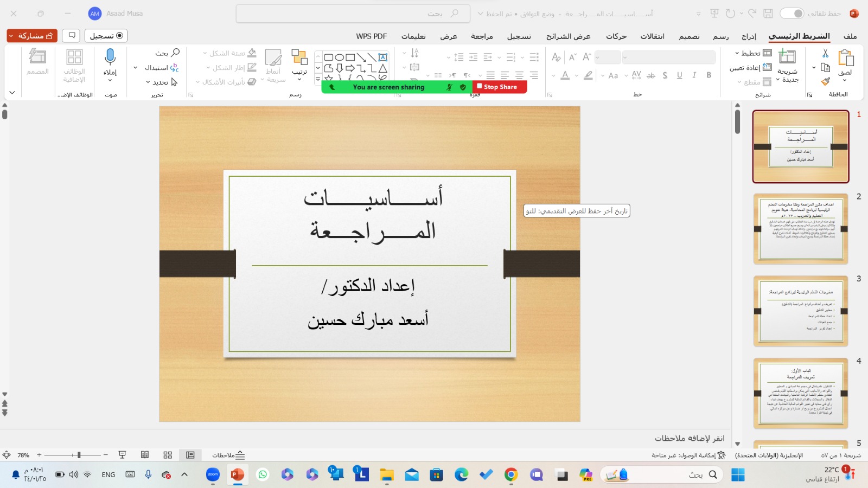The image size is (868, 488).
Task: Toggle italic formatting
Action: pos(694,75)
